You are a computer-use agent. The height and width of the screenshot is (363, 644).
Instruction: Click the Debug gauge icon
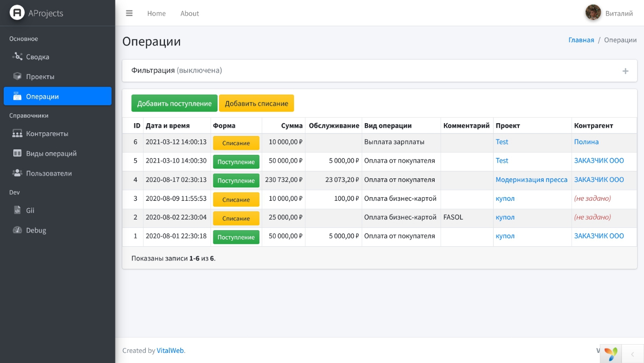point(17,230)
